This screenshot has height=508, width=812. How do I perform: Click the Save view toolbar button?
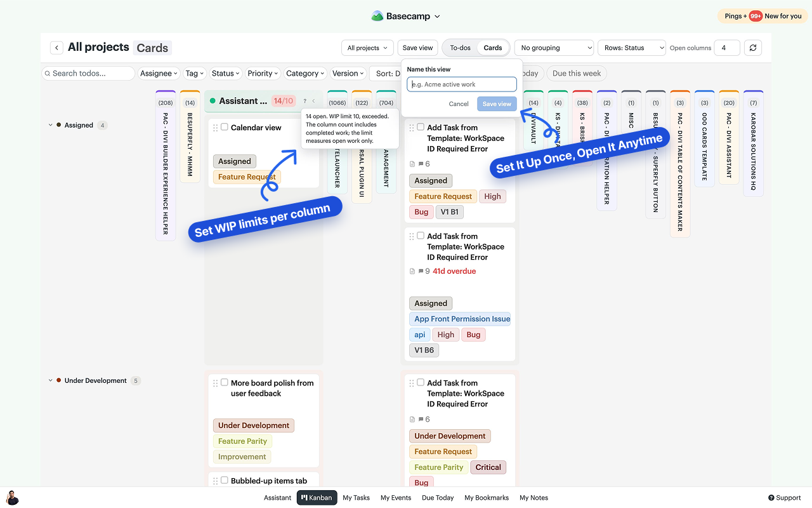(x=417, y=48)
